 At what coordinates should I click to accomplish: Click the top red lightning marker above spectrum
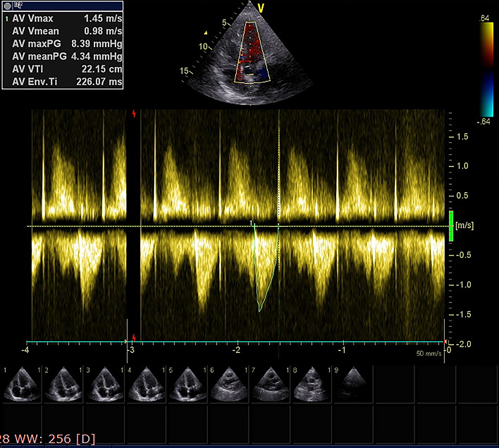134,113
